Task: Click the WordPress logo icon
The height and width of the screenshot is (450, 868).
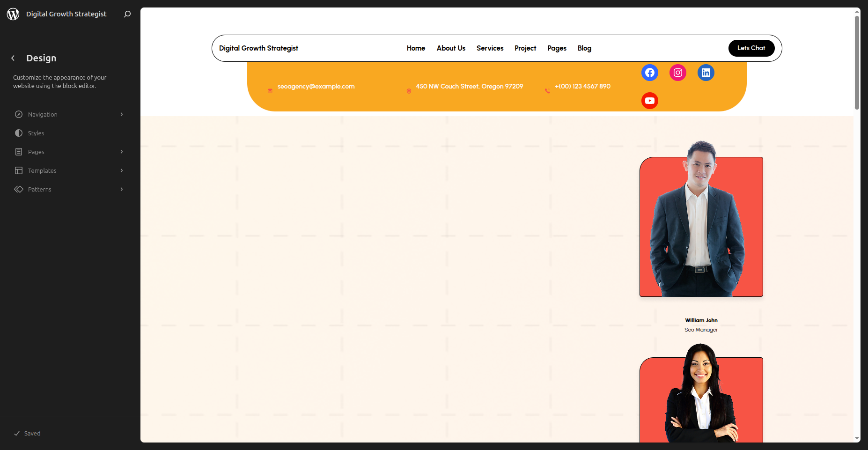Action: 13,14
